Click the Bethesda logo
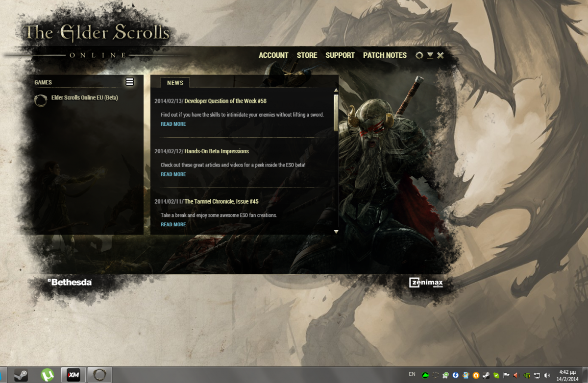 tap(70, 282)
